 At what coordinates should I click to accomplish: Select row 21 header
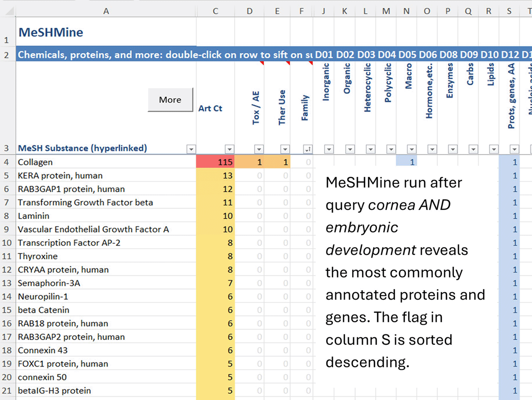[x=7, y=391]
